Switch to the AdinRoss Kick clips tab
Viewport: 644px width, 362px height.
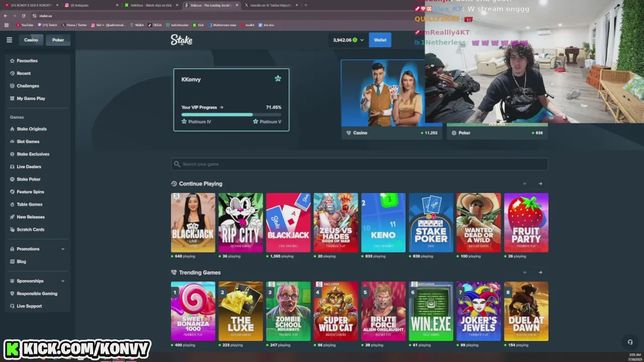[x=151, y=5]
